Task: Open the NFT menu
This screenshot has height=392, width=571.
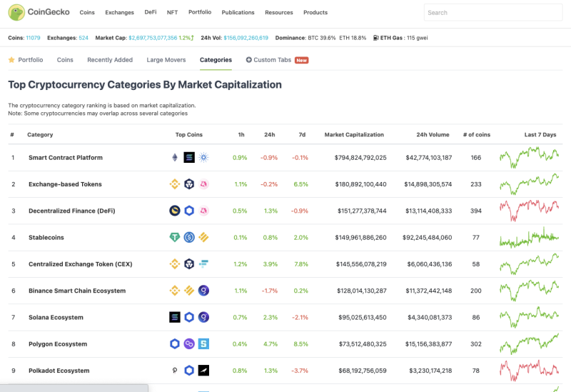Action: click(x=172, y=12)
